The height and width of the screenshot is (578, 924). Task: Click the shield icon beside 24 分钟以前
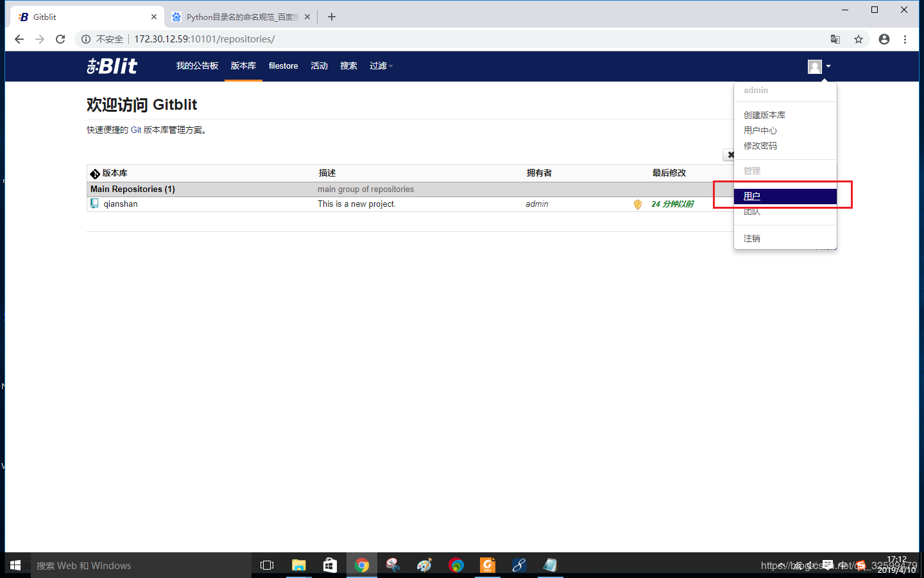click(637, 204)
